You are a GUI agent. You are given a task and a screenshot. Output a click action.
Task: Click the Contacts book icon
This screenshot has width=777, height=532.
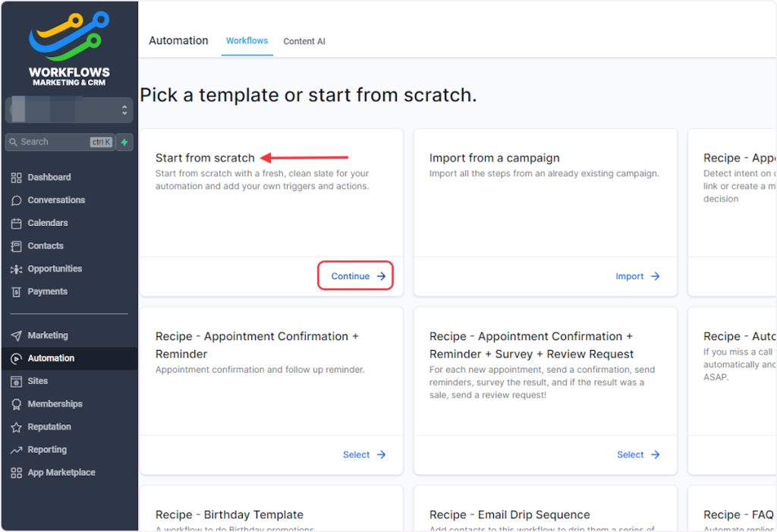tap(16, 246)
